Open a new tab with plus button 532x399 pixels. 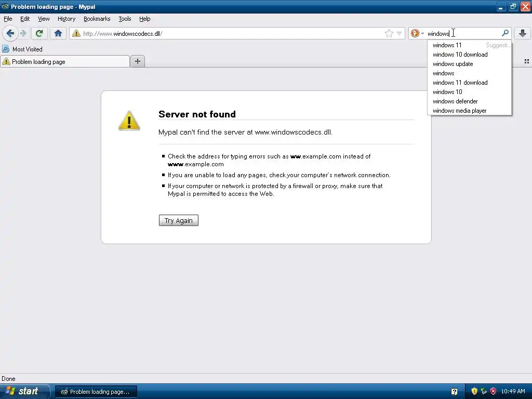[x=137, y=61]
